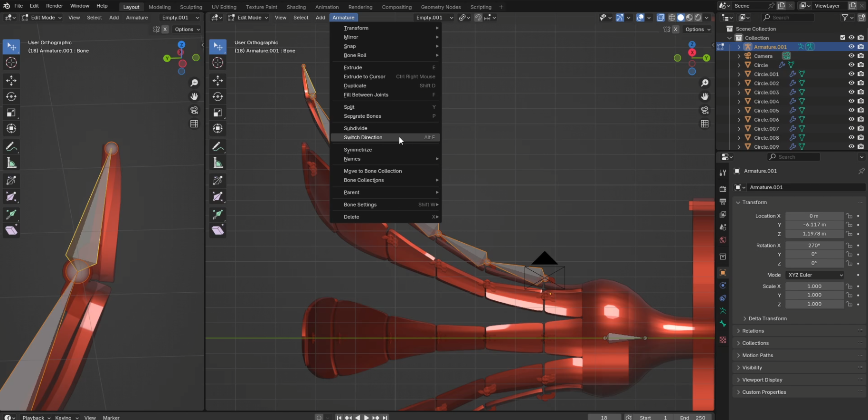This screenshot has height=420, width=868.
Task: Switch to Solid viewport shading
Action: click(x=680, y=18)
